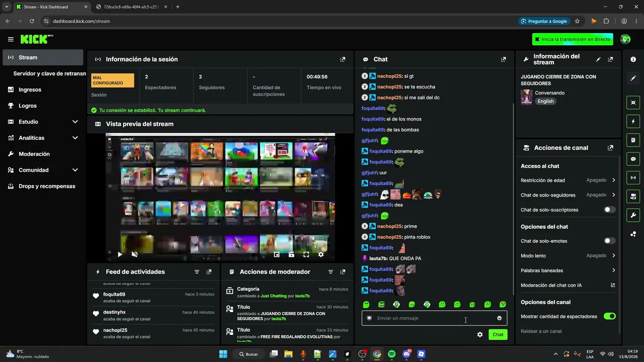Enter fullscreen on the stream preview
644x362 pixels.
point(306,254)
